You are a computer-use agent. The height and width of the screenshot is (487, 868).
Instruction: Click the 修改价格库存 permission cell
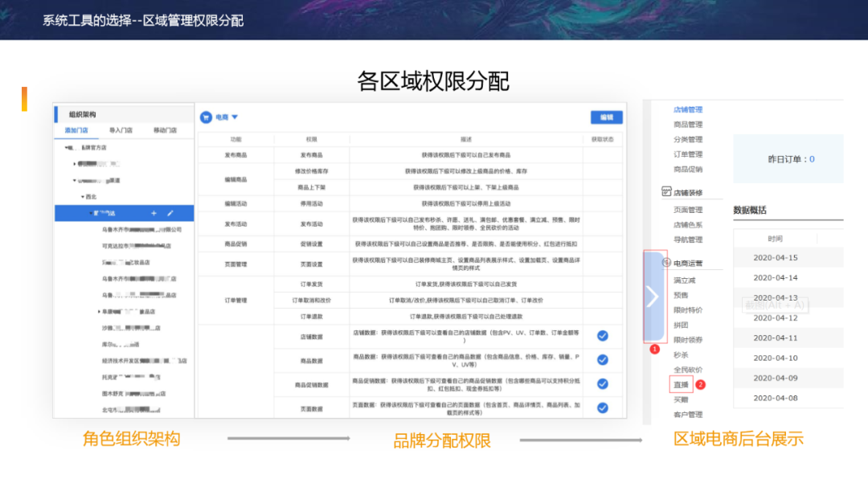[x=311, y=171]
